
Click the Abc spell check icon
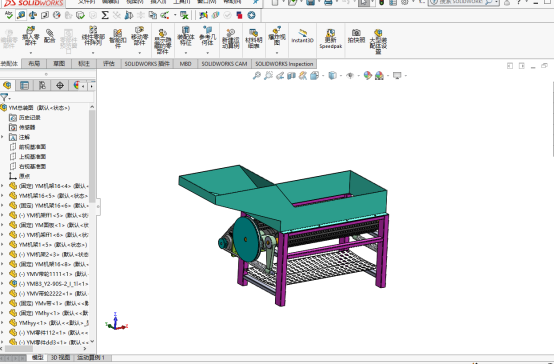[8, 15]
